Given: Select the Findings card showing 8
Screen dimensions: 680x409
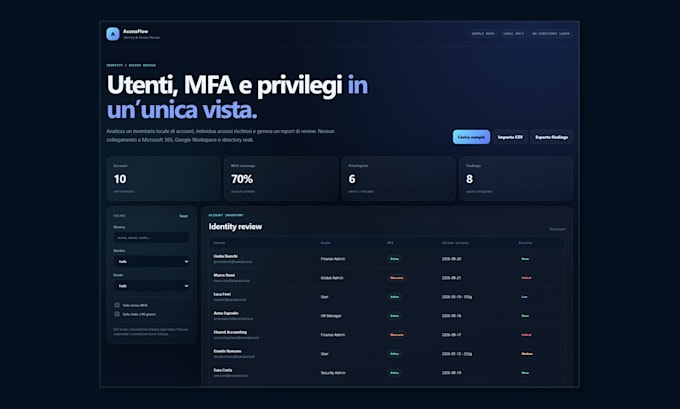Looking at the screenshot, I should pos(516,179).
